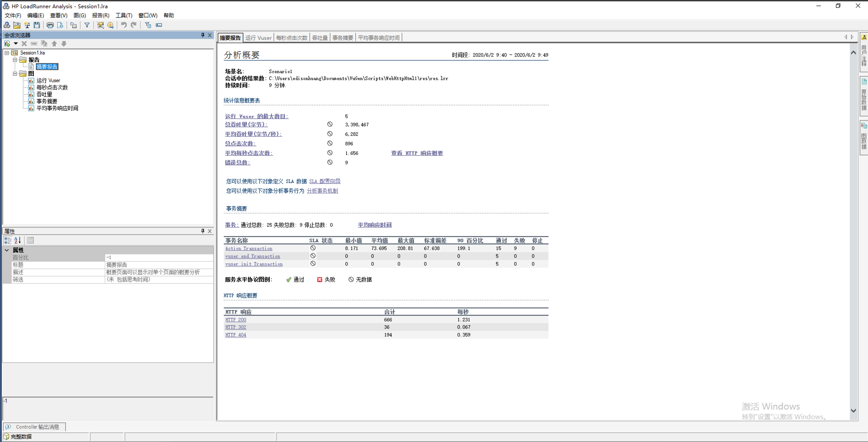The image size is (868, 442).
Task: Click the rename item icon in session browser
Action: pyautogui.click(x=34, y=44)
